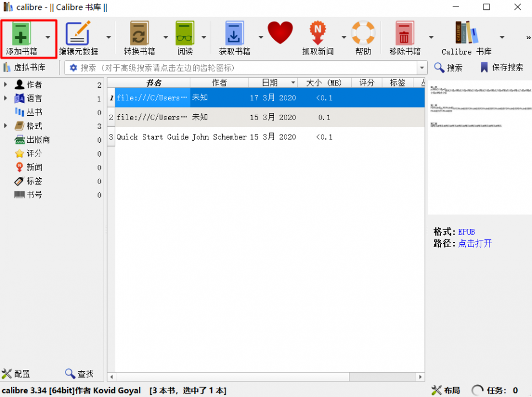Click the horizontal scrollbar left arrow
The image size is (532, 397).
pyautogui.click(x=111, y=377)
